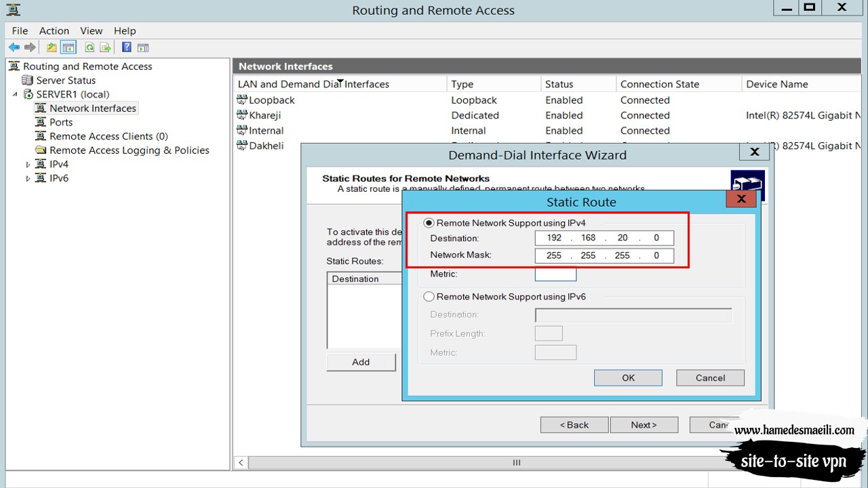Click the IPv4 Metric input box

click(555, 274)
